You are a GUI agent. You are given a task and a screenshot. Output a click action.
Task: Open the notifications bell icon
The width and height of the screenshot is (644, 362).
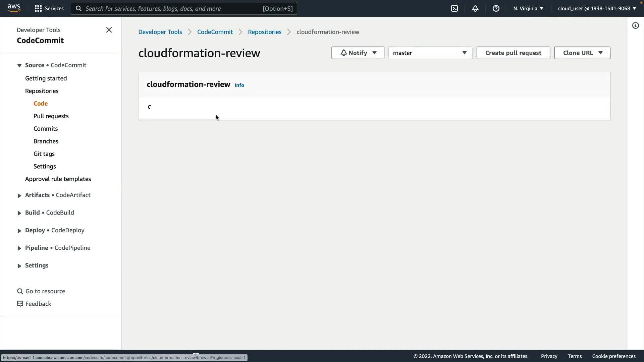(475, 8)
